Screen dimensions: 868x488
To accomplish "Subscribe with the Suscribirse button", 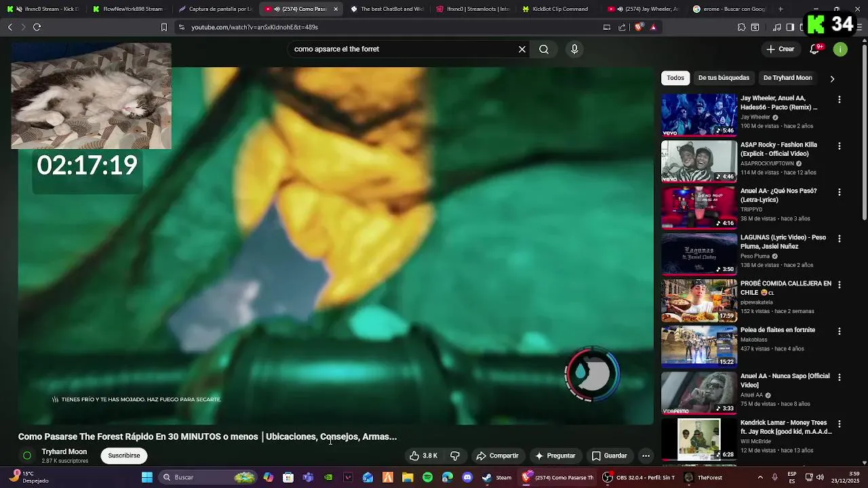I will click(x=124, y=455).
